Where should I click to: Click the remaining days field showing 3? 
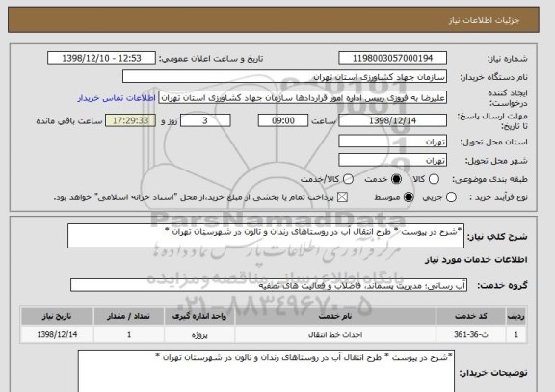tap(205, 120)
